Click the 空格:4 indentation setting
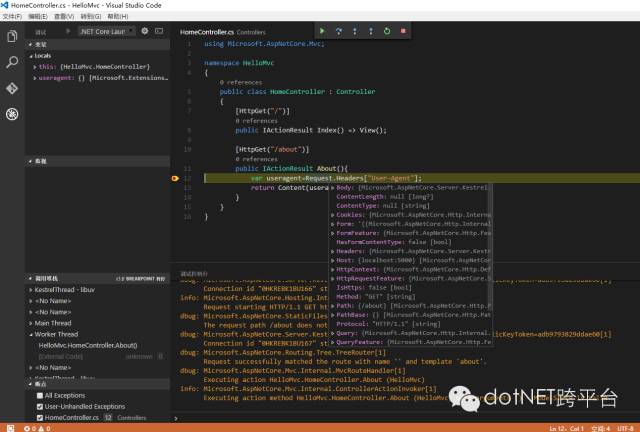 [x=600, y=428]
